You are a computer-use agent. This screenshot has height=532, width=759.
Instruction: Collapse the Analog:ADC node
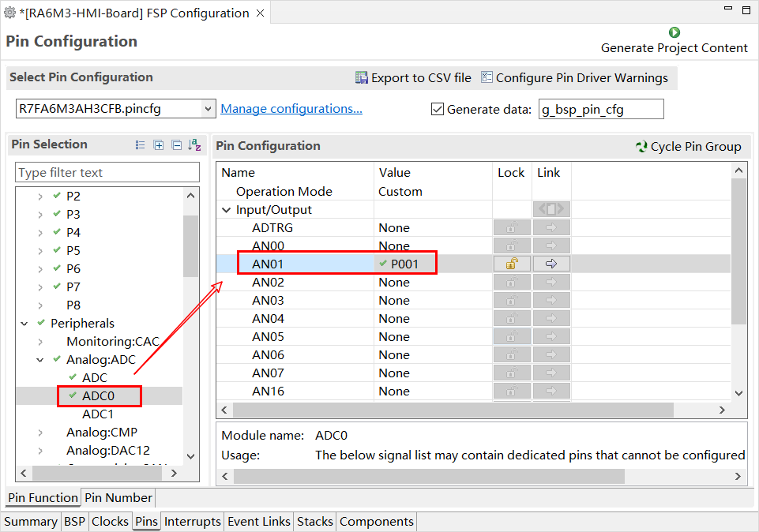[40, 360]
